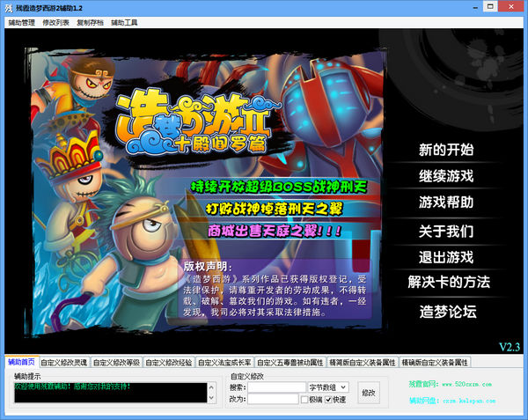
Task: Open the 辅助工具 menu
Action: (124, 23)
